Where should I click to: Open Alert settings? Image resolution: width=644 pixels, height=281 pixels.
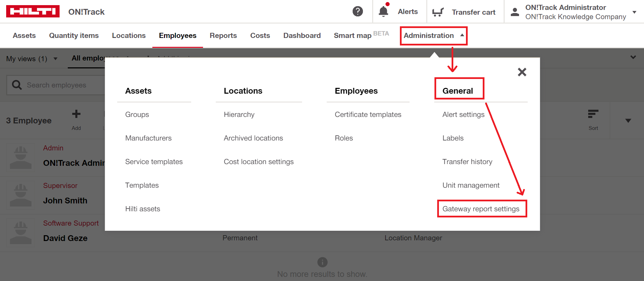[x=463, y=115]
